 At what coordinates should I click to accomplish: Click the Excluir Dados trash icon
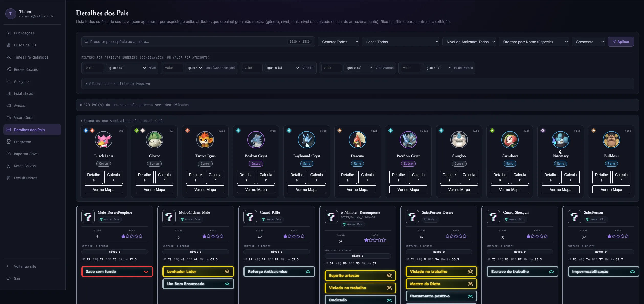(x=9, y=178)
